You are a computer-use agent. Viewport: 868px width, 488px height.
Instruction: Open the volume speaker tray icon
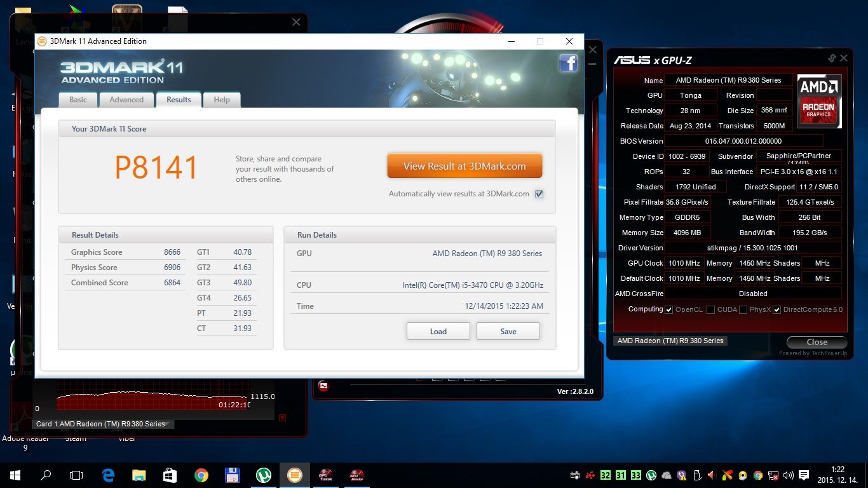click(789, 475)
